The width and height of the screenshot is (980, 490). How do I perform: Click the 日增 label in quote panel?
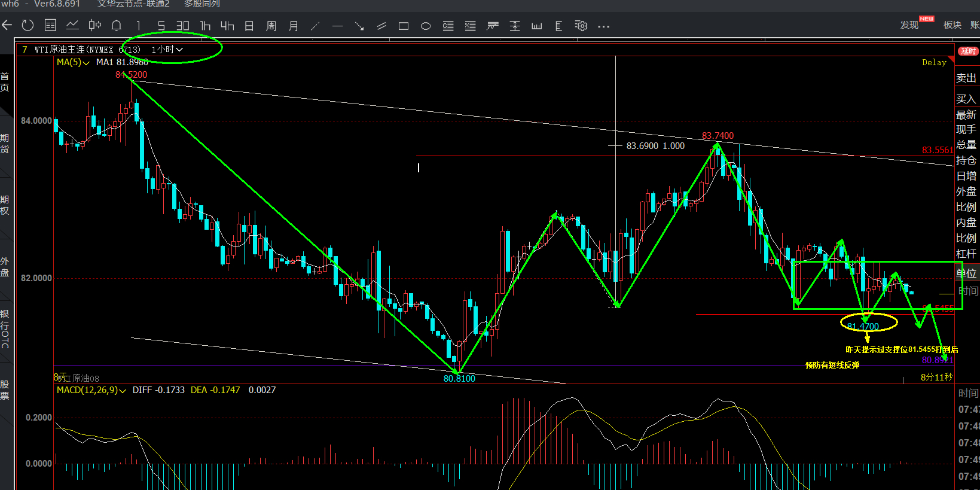(x=966, y=176)
